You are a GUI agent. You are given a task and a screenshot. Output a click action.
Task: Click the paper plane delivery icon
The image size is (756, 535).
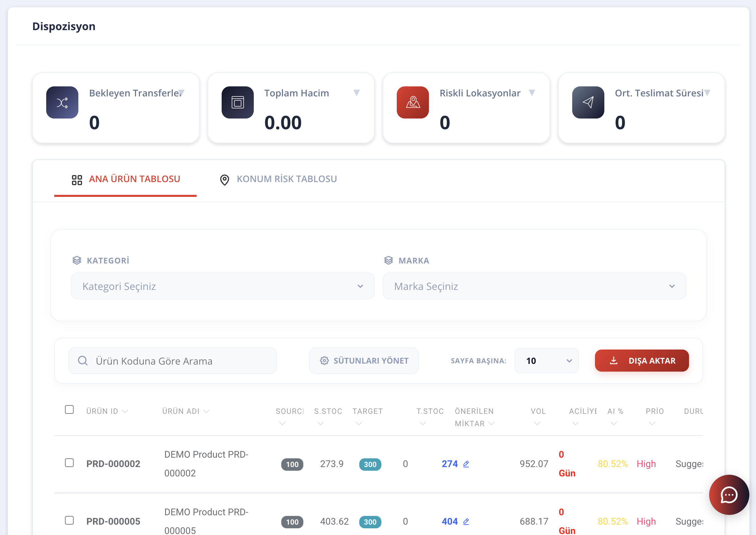(x=588, y=102)
